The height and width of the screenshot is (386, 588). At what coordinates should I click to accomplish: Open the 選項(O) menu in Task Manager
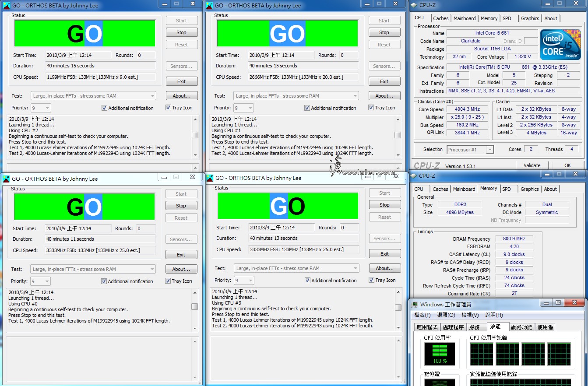click(446, 315)
